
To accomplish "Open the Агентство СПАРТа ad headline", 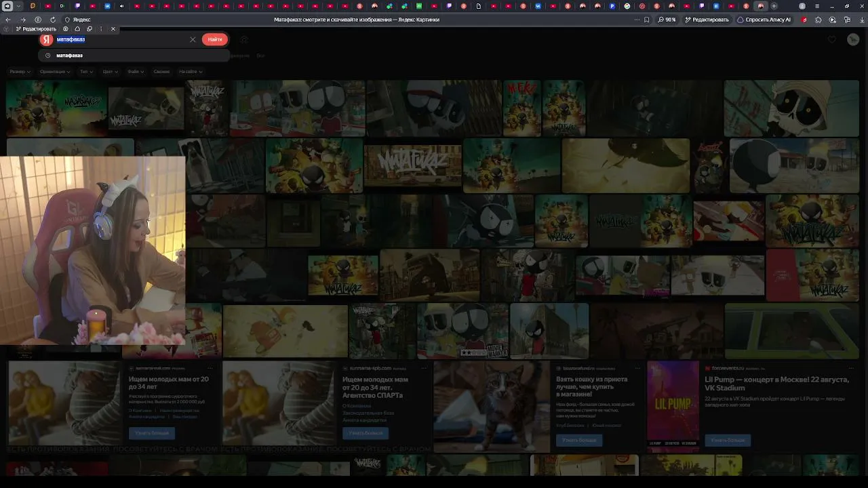I will pyautogui.click(x=375, y=387).
